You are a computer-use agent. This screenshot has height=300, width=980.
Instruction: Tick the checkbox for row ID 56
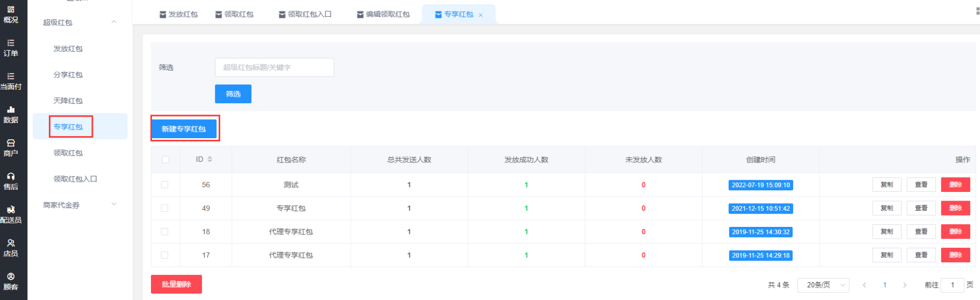(164, 184)
